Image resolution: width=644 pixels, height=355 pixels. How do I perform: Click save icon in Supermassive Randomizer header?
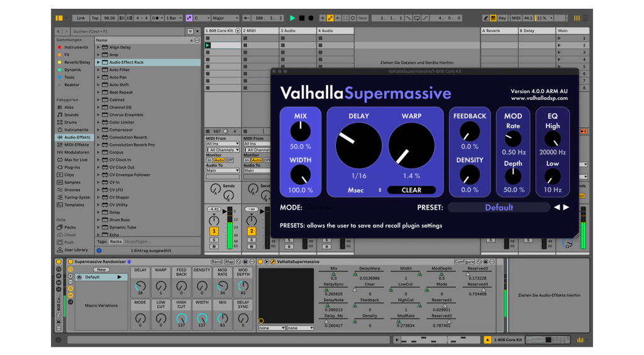pyautogui.click(x=245, y=262)
